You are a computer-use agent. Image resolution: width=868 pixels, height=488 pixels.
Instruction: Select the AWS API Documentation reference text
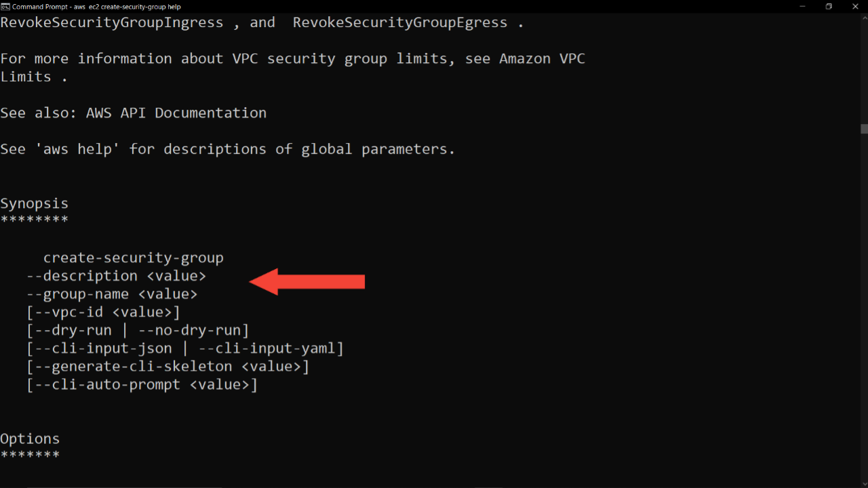(x=176, y=113)
